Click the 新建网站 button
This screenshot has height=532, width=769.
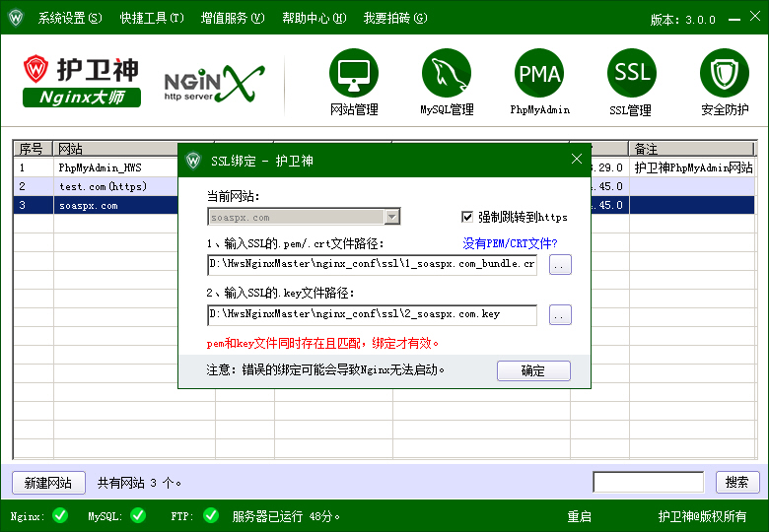point(48,483)
